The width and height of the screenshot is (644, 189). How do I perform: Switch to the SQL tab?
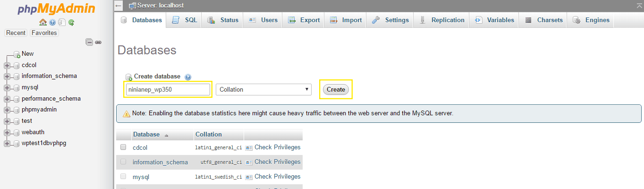[185, 20]
